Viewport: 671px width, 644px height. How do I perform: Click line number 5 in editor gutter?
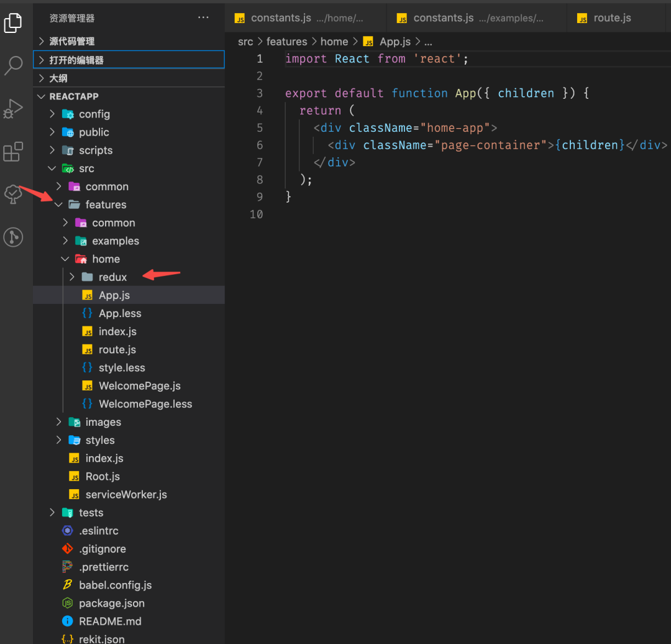(260, 128)
